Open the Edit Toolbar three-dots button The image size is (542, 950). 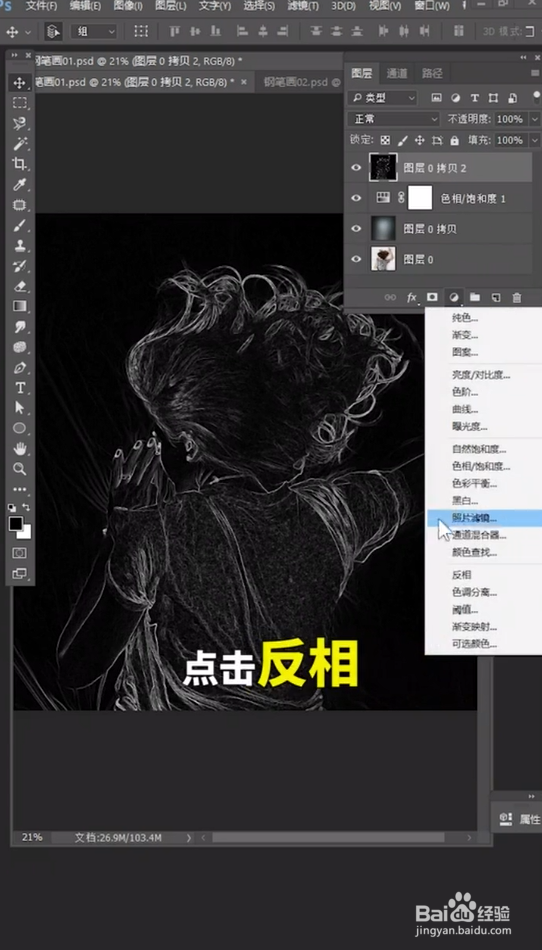(20, 490)
